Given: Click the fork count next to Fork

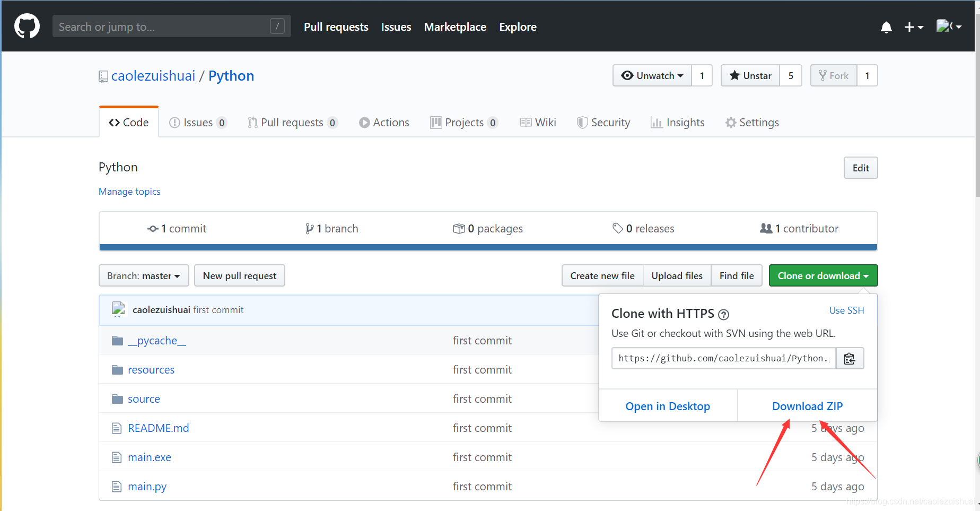Looking at the screenshot, I should tap(867, 75).
